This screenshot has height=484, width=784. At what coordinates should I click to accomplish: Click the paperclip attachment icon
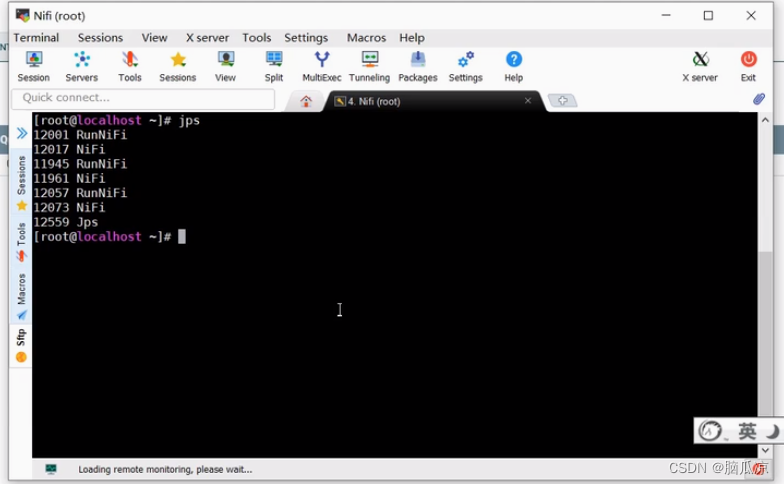click(x=759, y=99)
